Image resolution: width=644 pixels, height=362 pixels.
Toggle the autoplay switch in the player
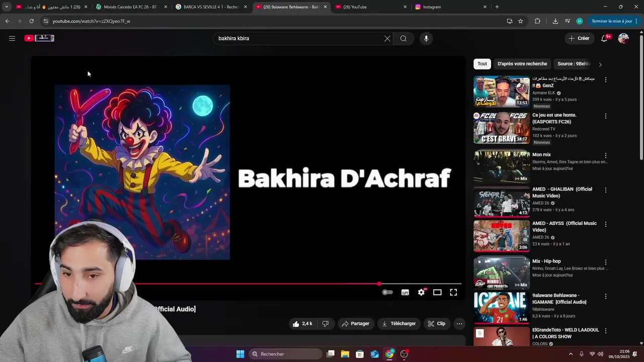[387, 292]
